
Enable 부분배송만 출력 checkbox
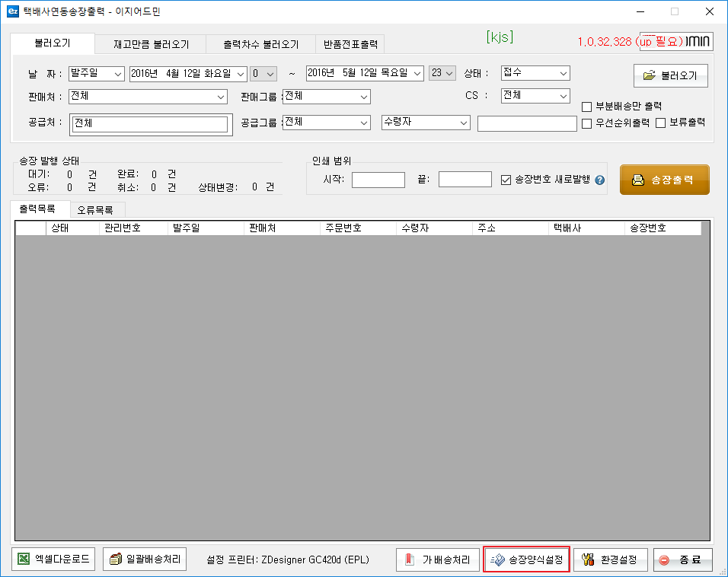(x=587, y=107)
